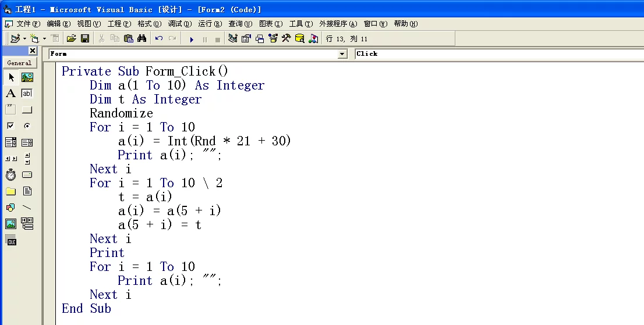Image resolution: width=644 pixels, height=325 pixels.
Task: Open the 调试(D) menu
Action: click(180, 24)
